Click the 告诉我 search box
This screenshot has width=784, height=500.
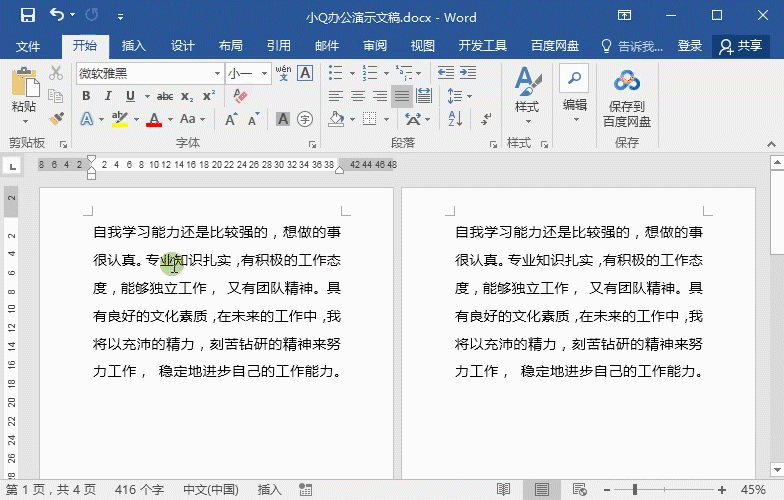(x=632, y=46)
